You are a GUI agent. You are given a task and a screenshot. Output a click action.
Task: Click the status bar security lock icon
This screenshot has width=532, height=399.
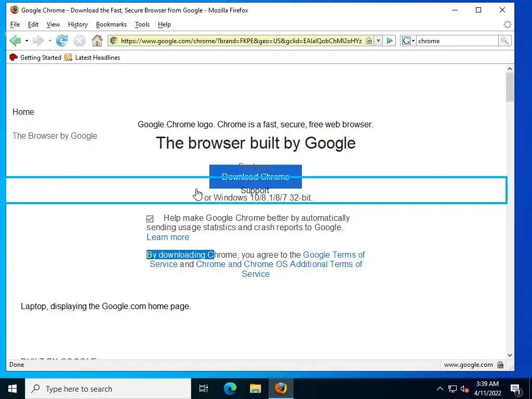500,365
